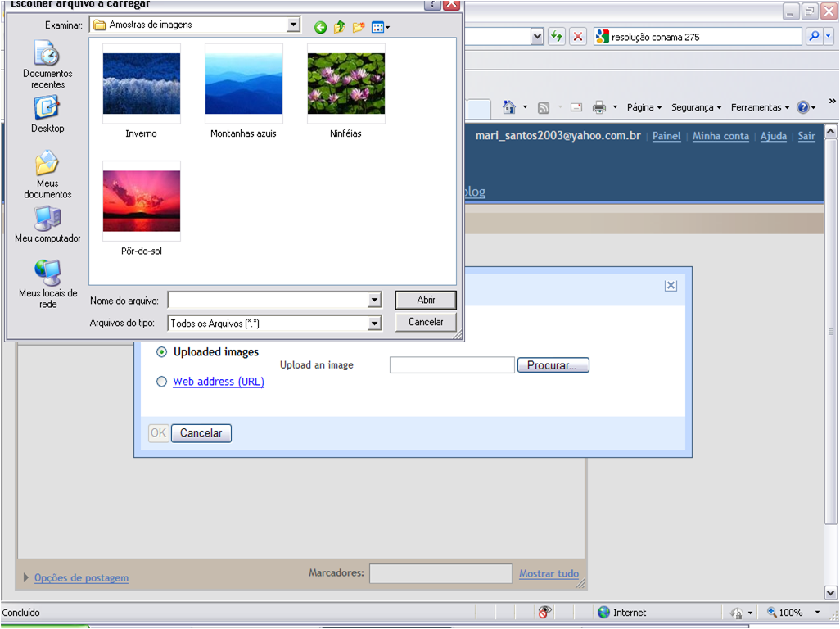Click the browser Home icon
Screen dimensions: 840x629
(x=509, y=107)
